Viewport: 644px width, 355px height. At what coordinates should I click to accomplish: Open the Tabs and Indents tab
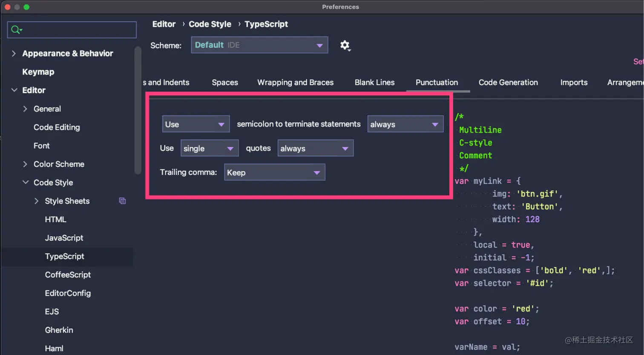(167, 83)
